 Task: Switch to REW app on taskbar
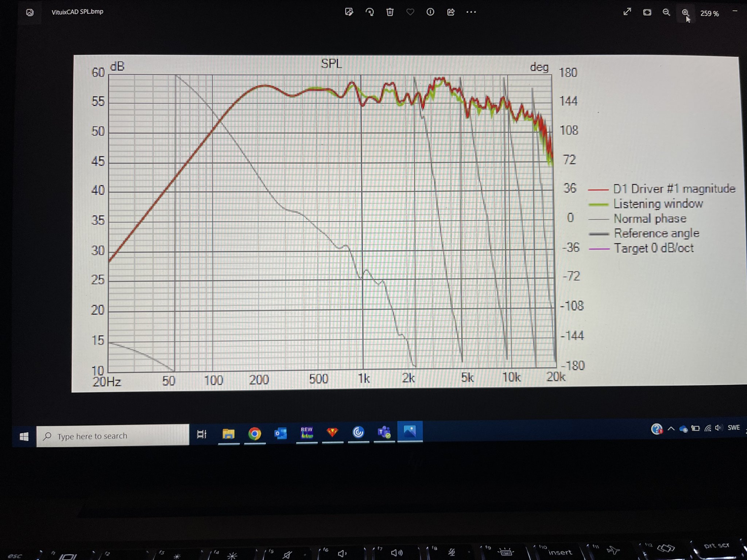pyautogui.click(x=307, y=432)
